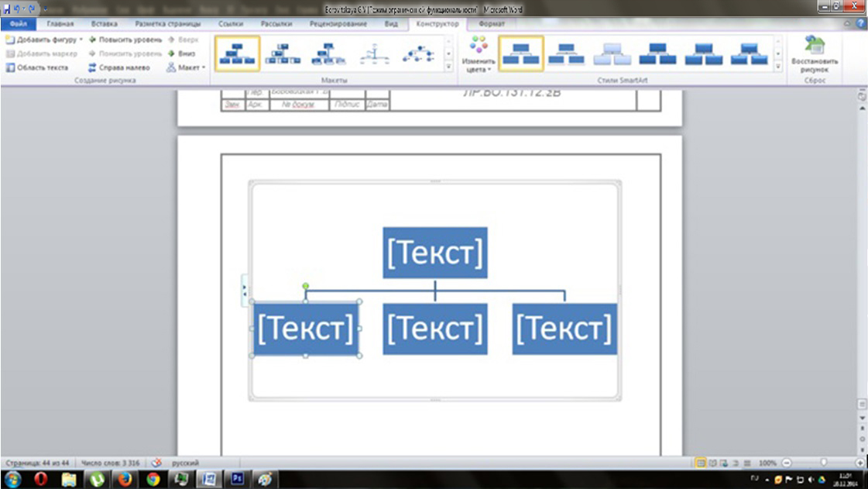The width and height of the screenshot is (868, 489).
Task: Open Изменить цвета color menu
Action: (x=479, y=54)
